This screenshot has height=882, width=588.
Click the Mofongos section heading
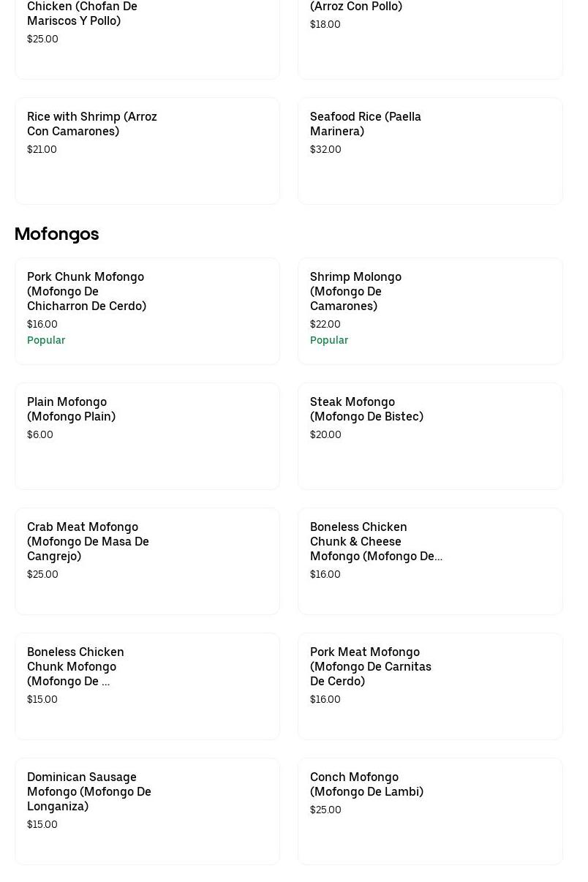pos(56,234)
